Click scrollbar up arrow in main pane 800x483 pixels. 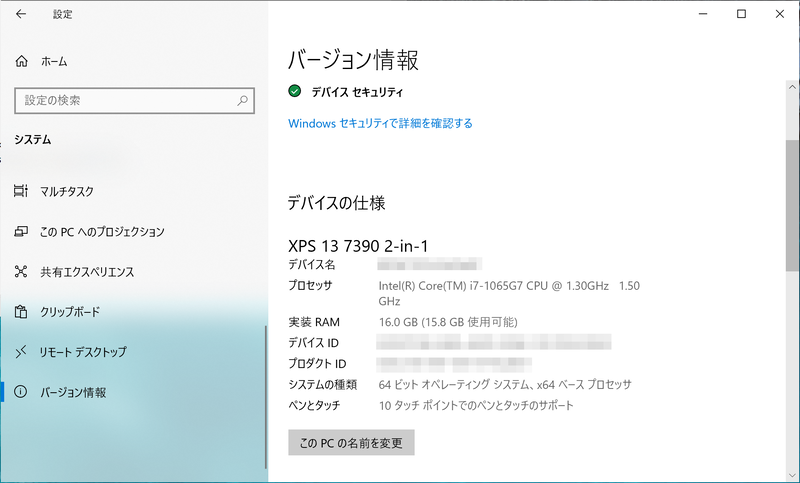point(792,87)
